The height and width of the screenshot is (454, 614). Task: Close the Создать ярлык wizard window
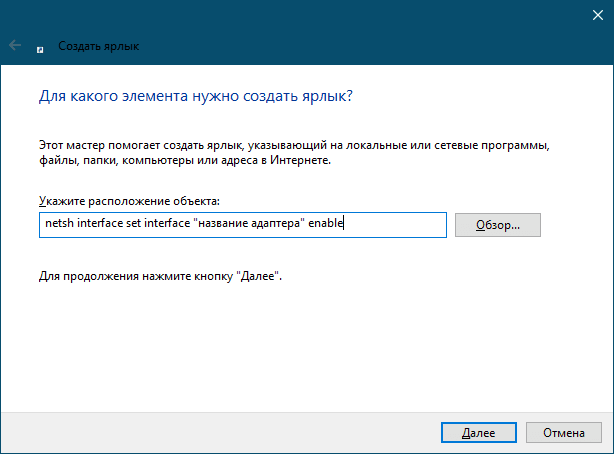point(598,15)
